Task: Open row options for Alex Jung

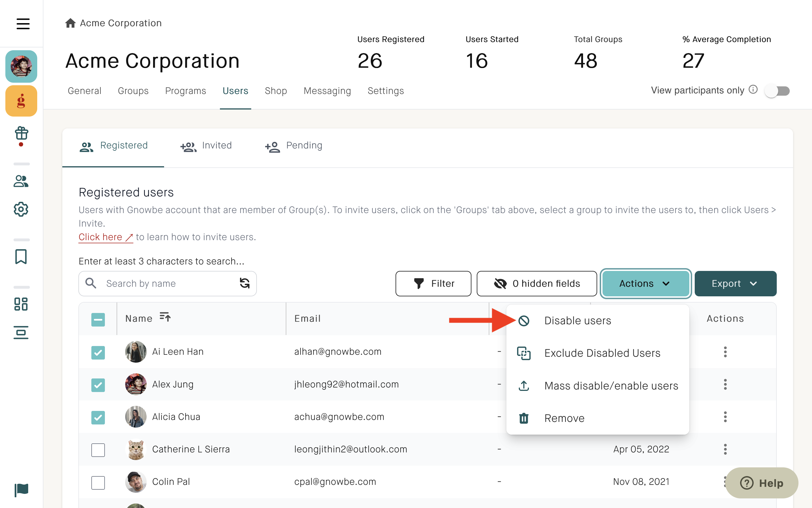Action: 725,384
